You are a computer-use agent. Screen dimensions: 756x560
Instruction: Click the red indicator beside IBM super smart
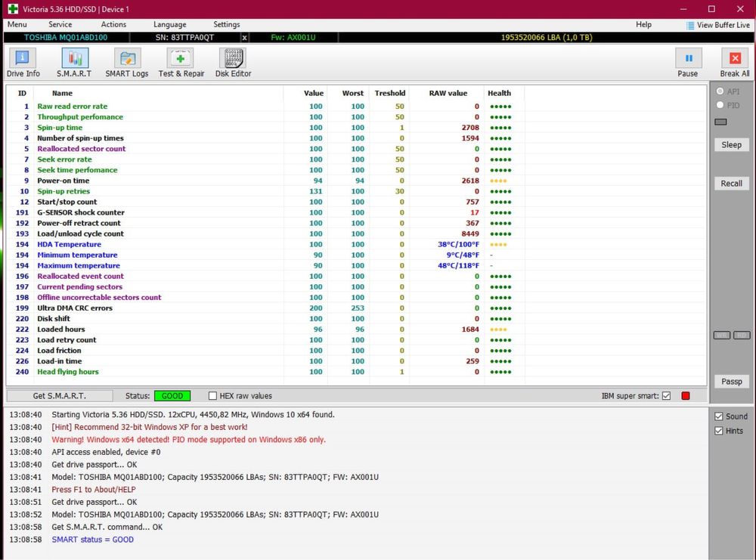pos(685,396)
